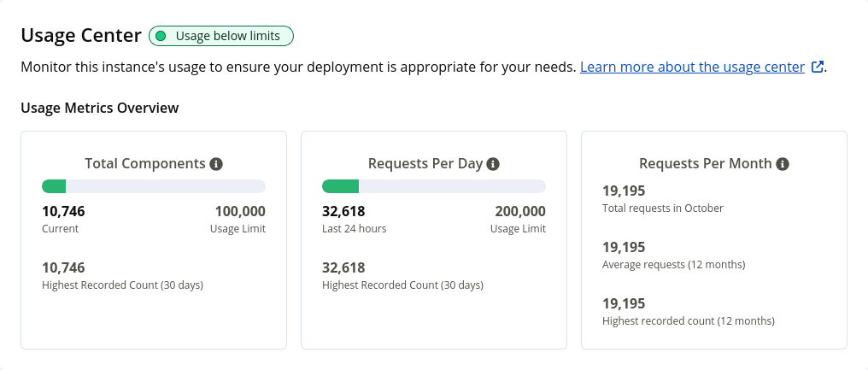Click the Requests Per Day progress bar
Viewport: 868px width, 370px height.
click(x=433, y=186)
